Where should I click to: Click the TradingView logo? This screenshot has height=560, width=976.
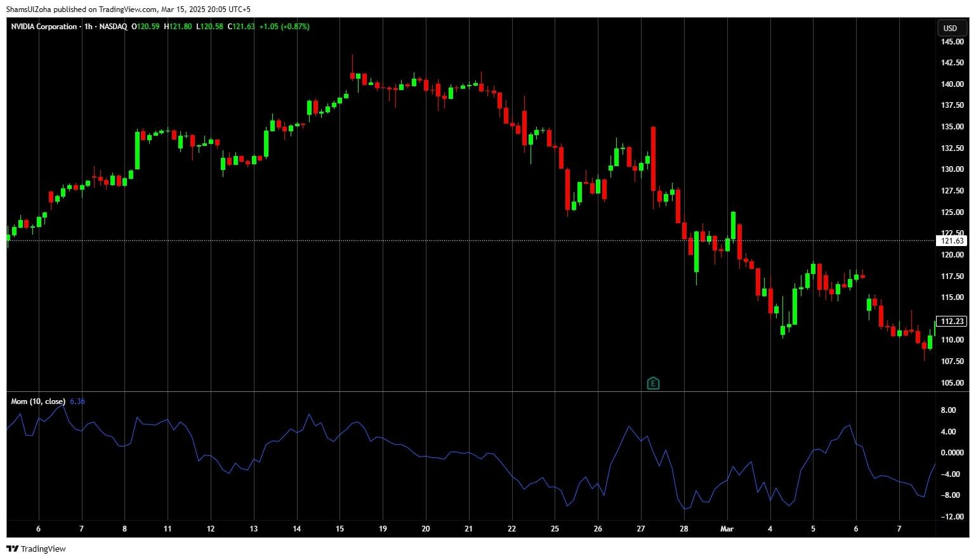click(36, 549)
